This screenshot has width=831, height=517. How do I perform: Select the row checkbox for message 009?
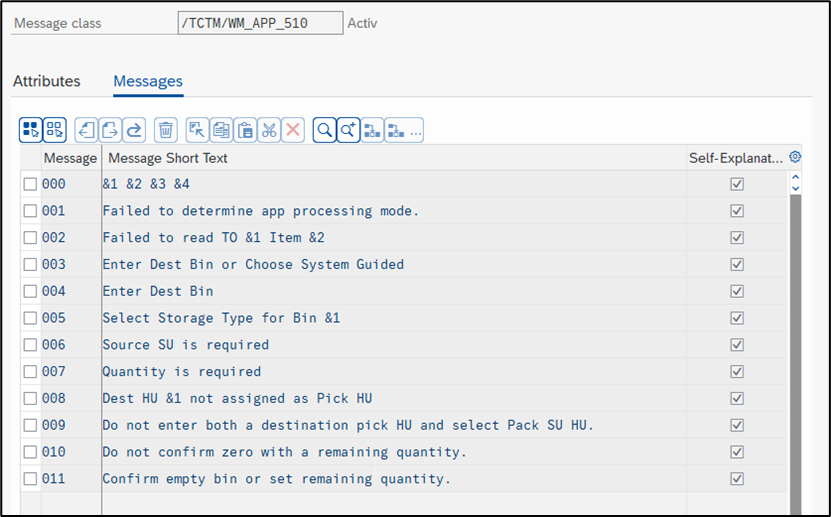point(30,425)
